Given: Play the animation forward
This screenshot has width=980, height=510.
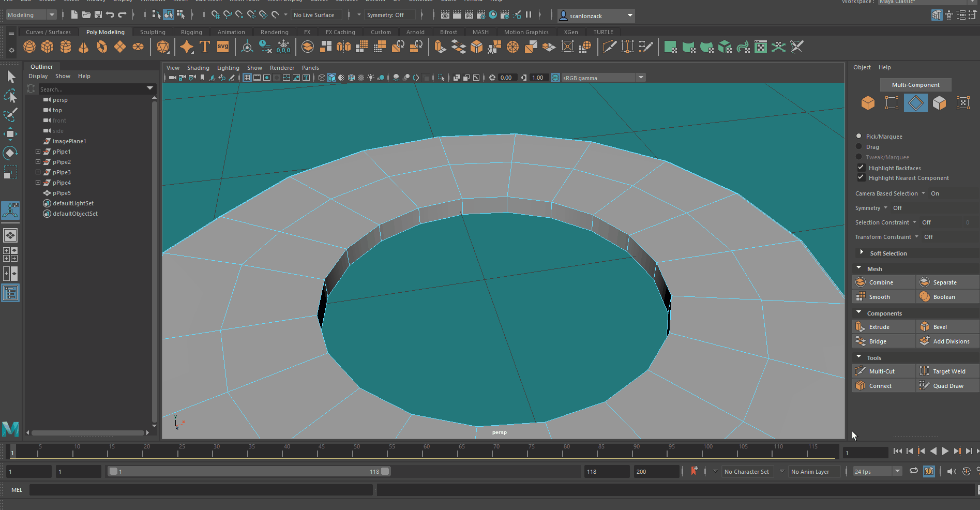Looking at the screenshot, I should coord(945,451).
